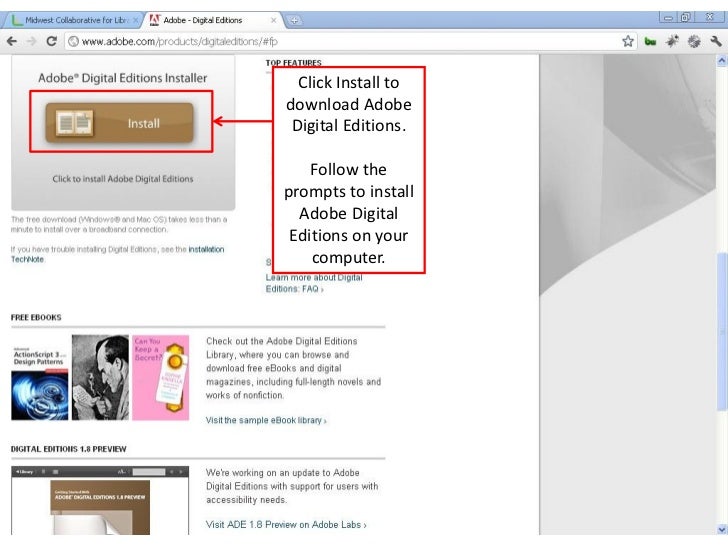Close the Adobe - Digital Editions tab
The image size is (728, 546).
(x=273, y=20)
